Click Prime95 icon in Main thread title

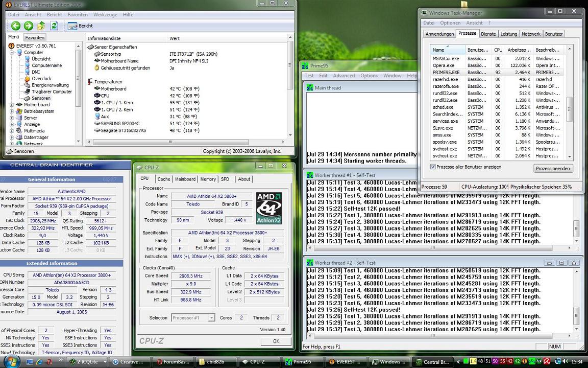click(310, 87)
